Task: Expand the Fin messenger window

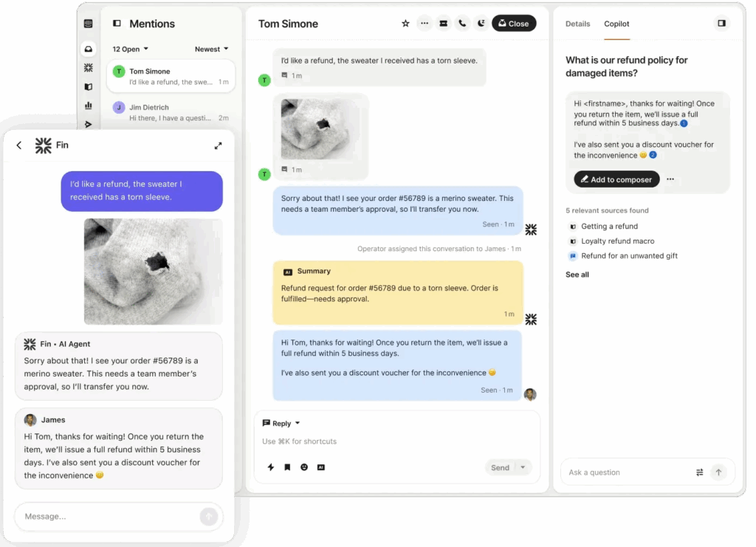Action: 219,145
